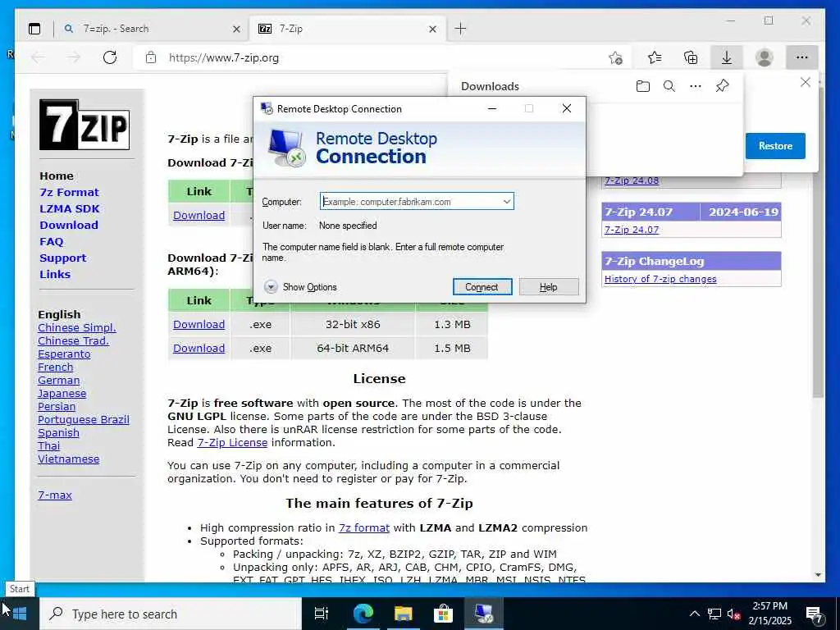The image size is (840, 630).
Task: Open a new browser tab
Action: coord(460,29)
